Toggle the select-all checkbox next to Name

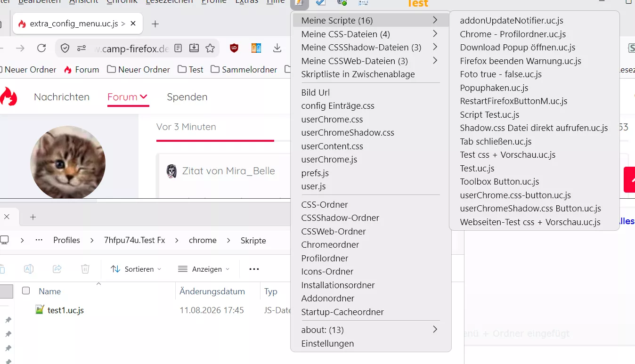click(x=26, y=291)
